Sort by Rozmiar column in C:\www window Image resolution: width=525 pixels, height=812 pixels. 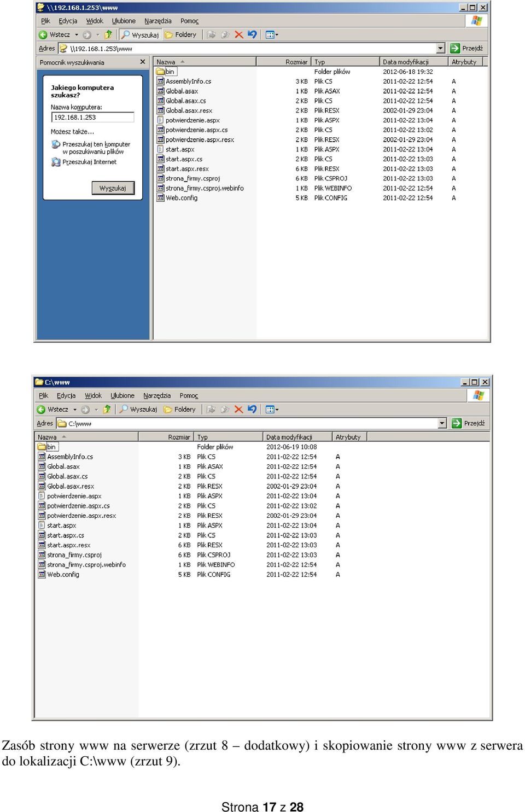coord(166,437)
